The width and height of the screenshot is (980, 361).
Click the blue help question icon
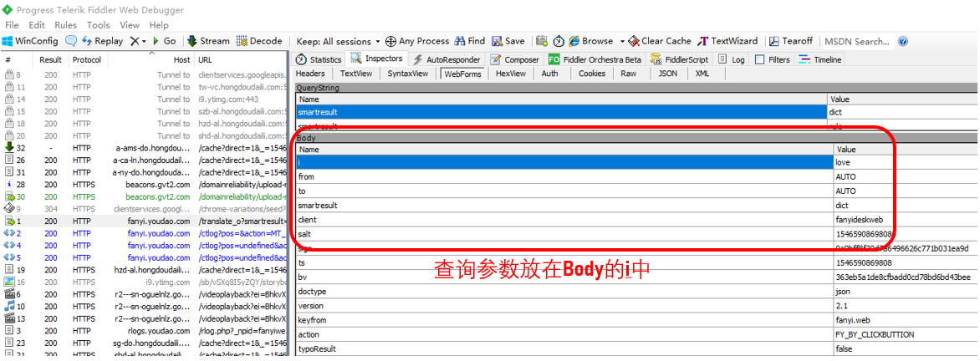pos(902,41)
